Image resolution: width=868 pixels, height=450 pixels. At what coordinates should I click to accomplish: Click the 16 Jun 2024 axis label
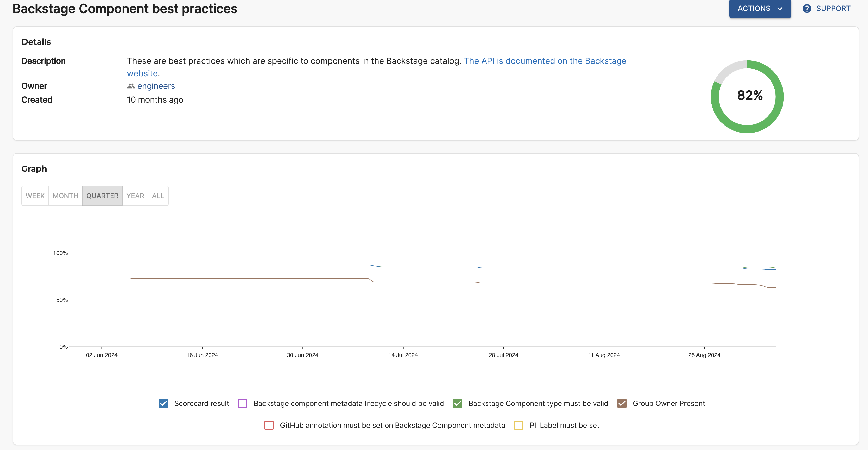tap(202, 355)
